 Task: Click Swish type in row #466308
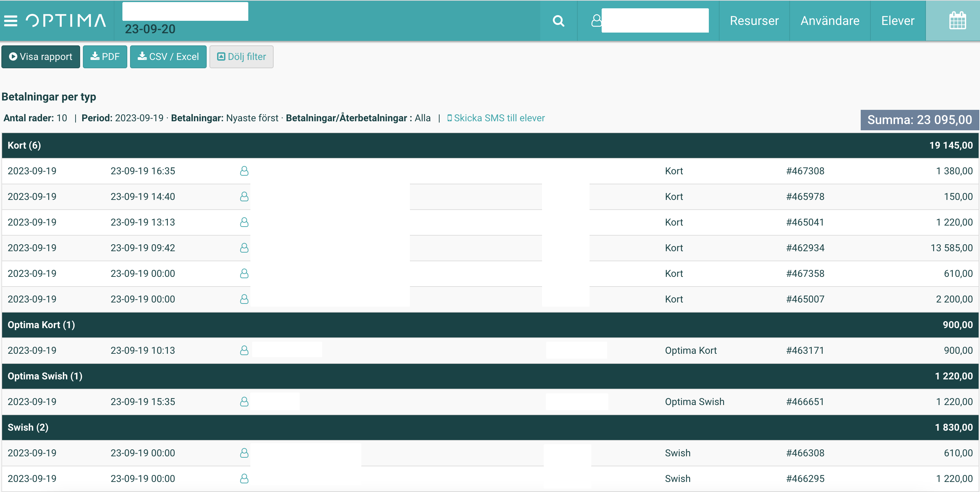pos(678,453)
